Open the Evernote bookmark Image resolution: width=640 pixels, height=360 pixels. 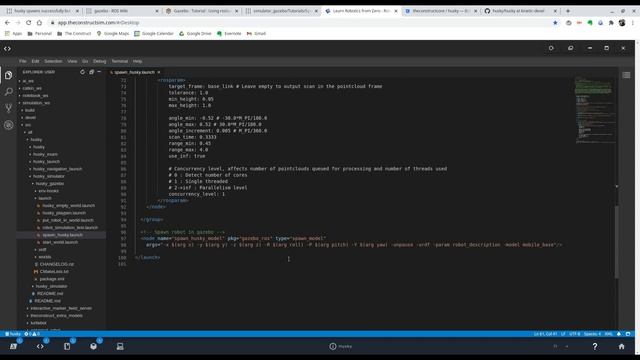tap(229, 33)
